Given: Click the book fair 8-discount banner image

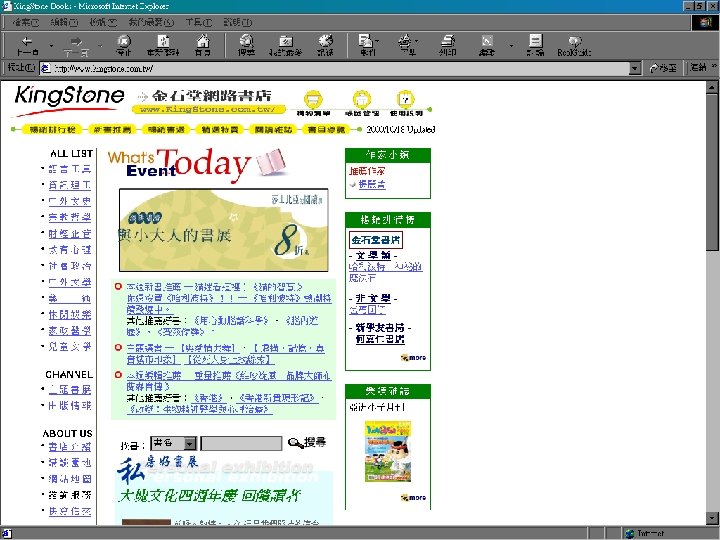Looking at the screenshot, I should pos(224,230).
